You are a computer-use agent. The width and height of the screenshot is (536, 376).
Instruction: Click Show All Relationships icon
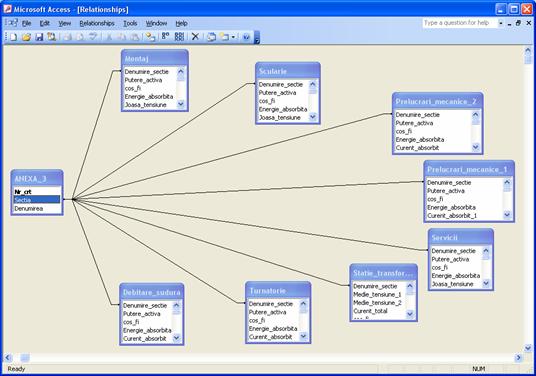point(179,37)
